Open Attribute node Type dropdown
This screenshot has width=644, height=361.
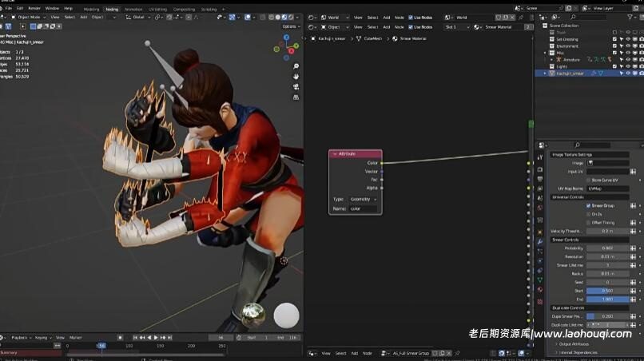363,199
